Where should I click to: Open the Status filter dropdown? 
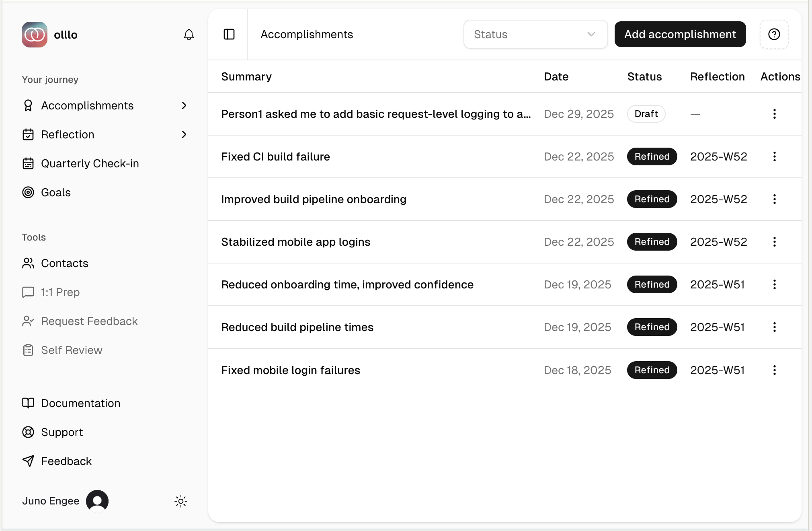[x=535, y=35]
